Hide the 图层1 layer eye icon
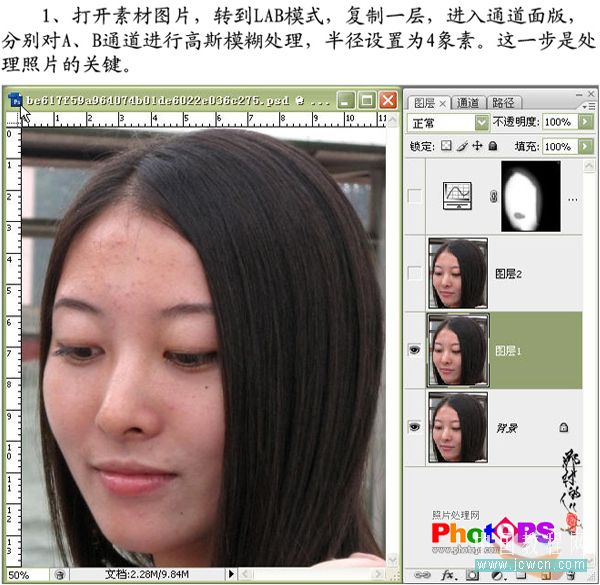600x585 pixels. pyautogui.click(x=415, y=350)
